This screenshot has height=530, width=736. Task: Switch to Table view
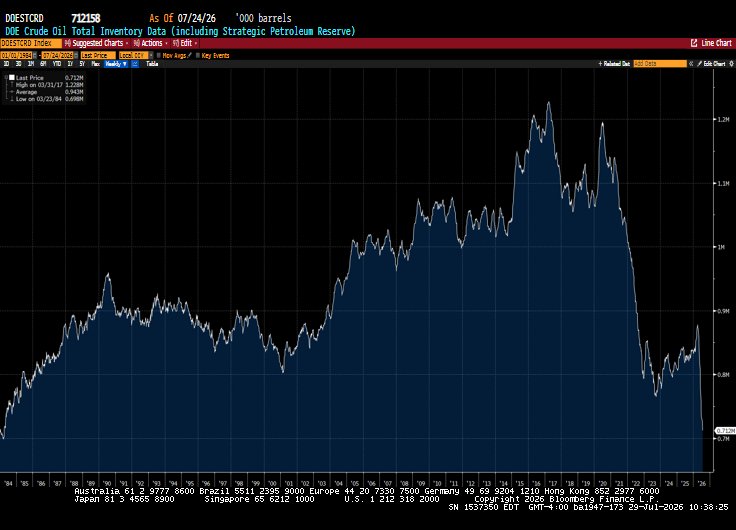click(152, 64)
